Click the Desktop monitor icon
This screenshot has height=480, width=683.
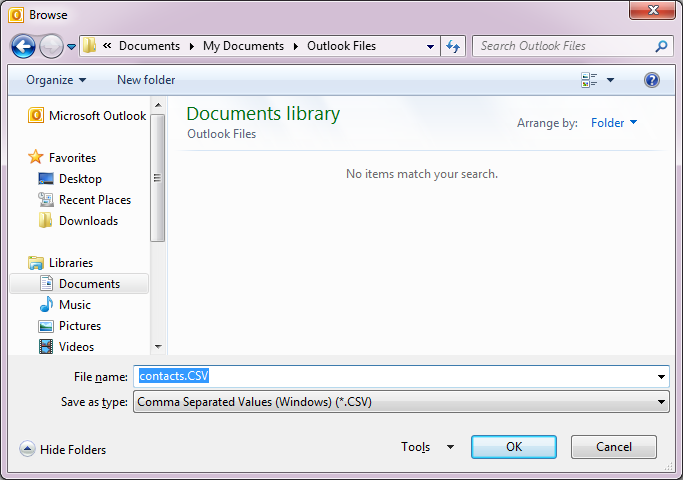[x=46, y=179]
